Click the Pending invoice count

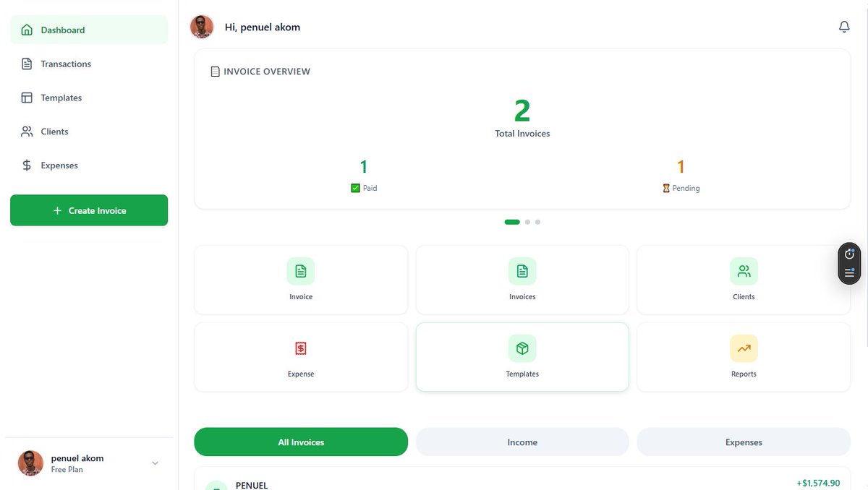(x=681, y=167)
